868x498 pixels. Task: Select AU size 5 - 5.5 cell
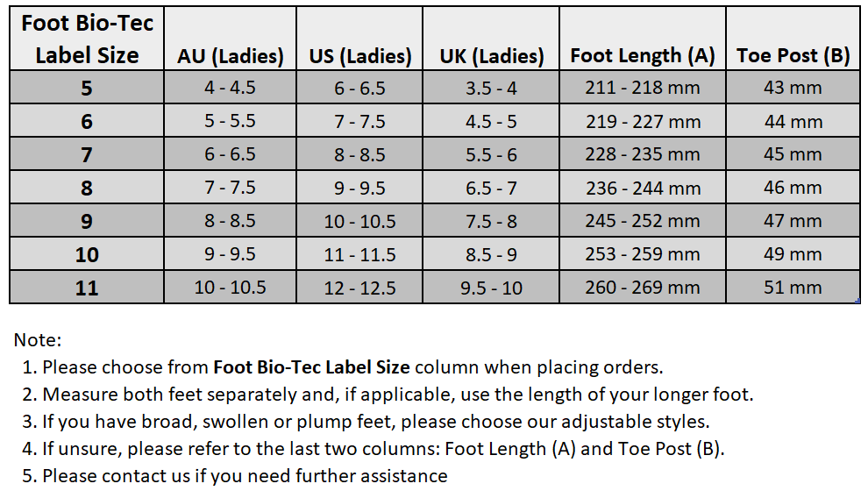tap(231, 122)
